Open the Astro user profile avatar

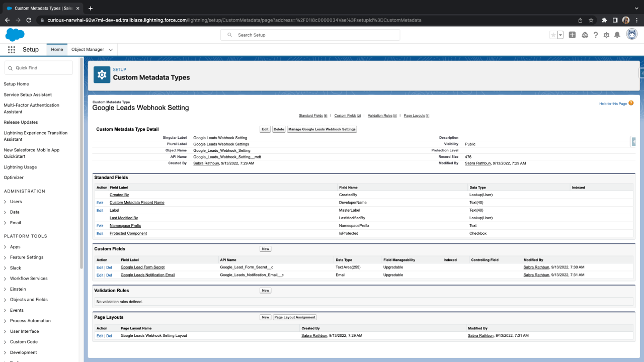[x=631, y=35]
